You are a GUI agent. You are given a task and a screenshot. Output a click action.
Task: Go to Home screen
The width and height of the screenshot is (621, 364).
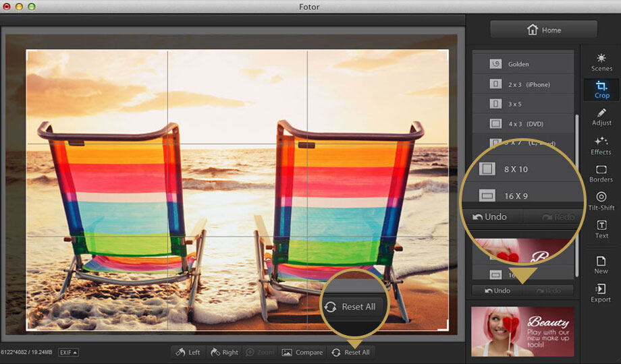544,30
